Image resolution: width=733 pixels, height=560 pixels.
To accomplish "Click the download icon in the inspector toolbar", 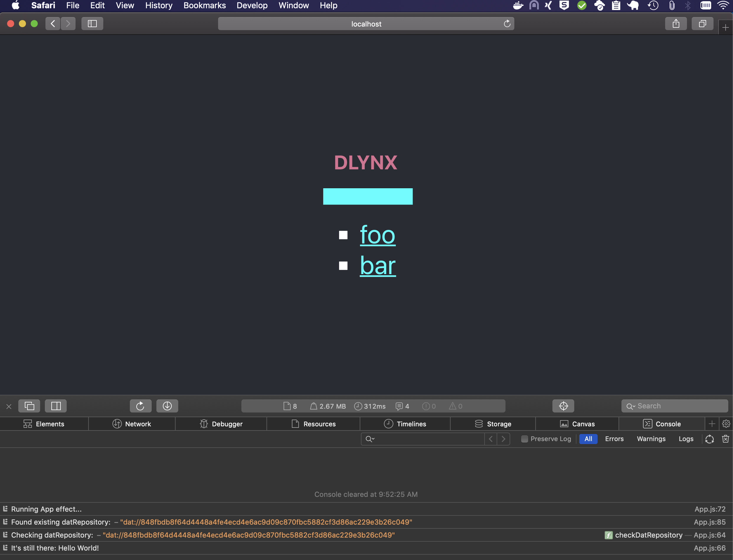I will pos(167,406).
